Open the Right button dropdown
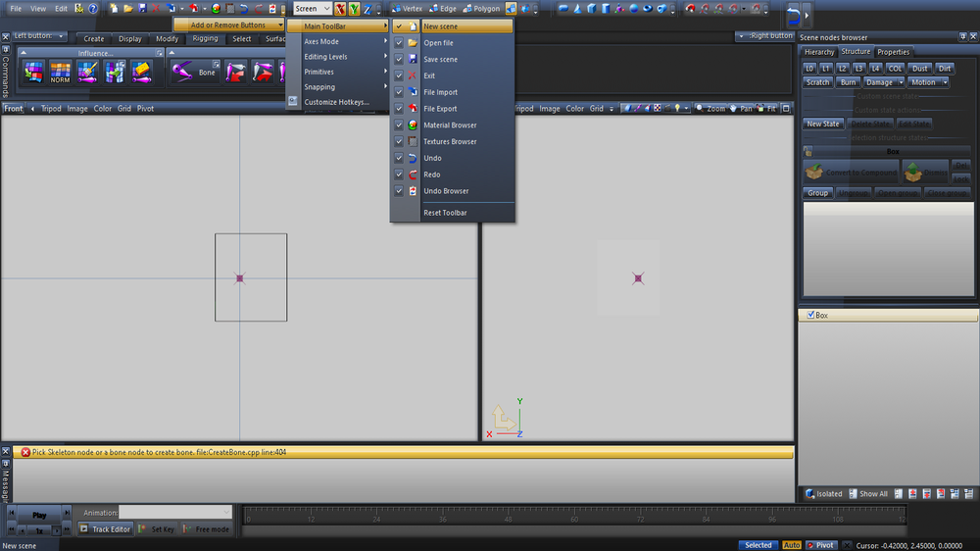The height and width of the screenshot is (551, 980). click(x=765, y=35)
